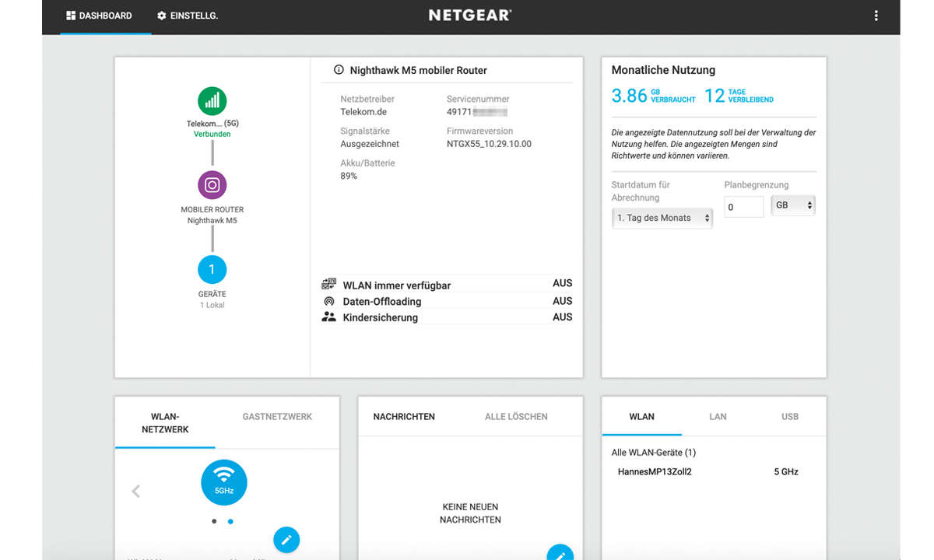Click the 5 GHz band of HannesMP13Zoll2
The height and width of the screenshot is (560, 934).
[786, 472]
